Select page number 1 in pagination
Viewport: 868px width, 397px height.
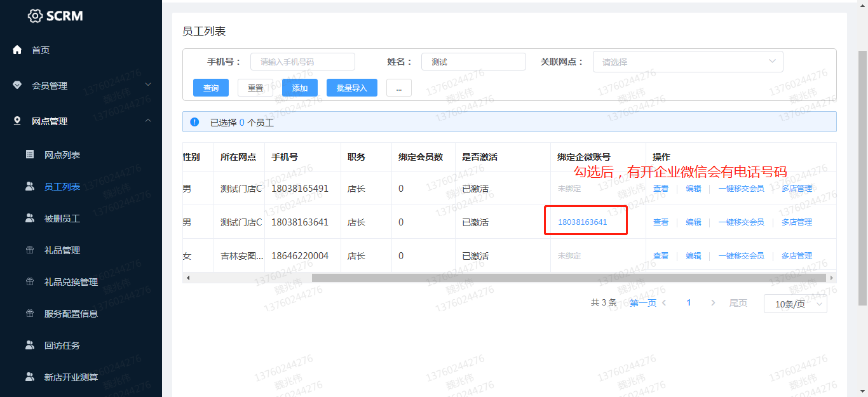(x=689, y=303)
